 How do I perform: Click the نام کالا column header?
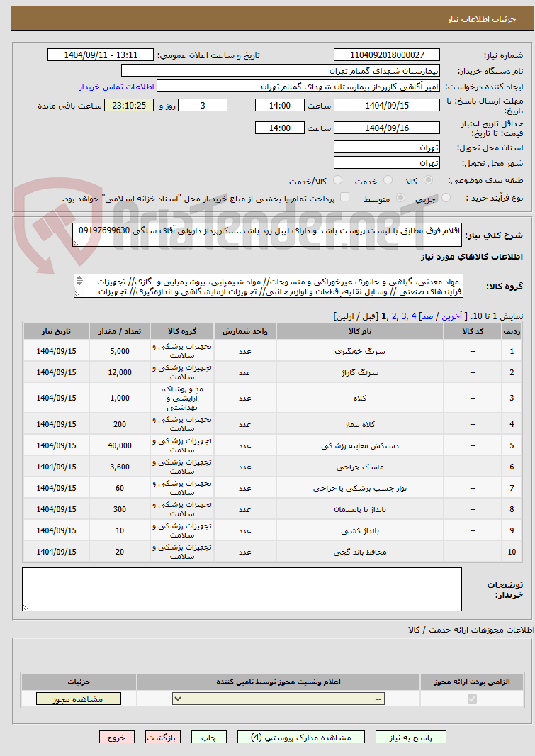point(360,331)
